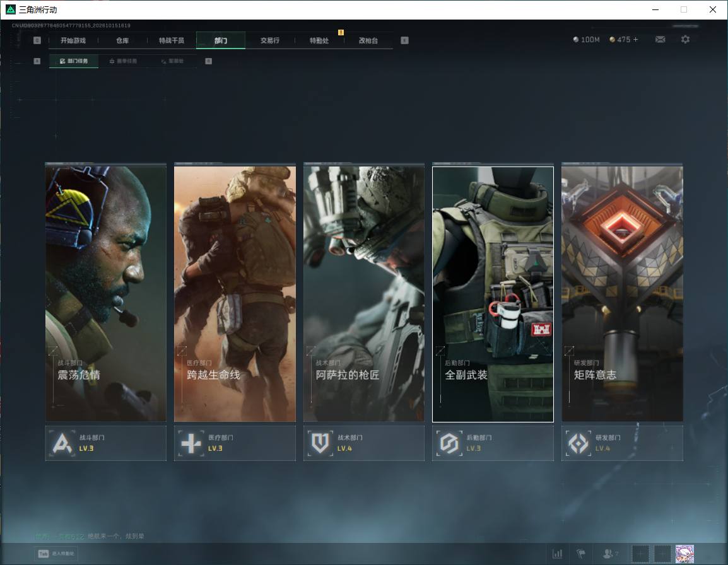This screenshot has height=565, width=728.
Task: Select the 部门 tab
Action: tap(221, 40)
